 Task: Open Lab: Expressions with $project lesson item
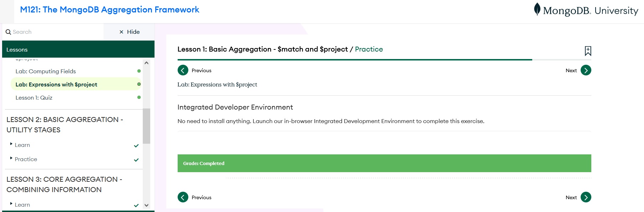click(56, 85)
